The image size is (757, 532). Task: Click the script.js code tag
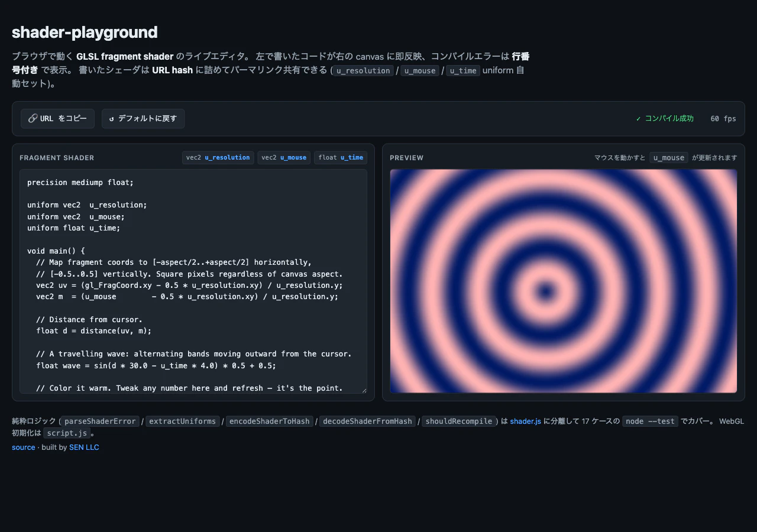(x=67, y=433)
